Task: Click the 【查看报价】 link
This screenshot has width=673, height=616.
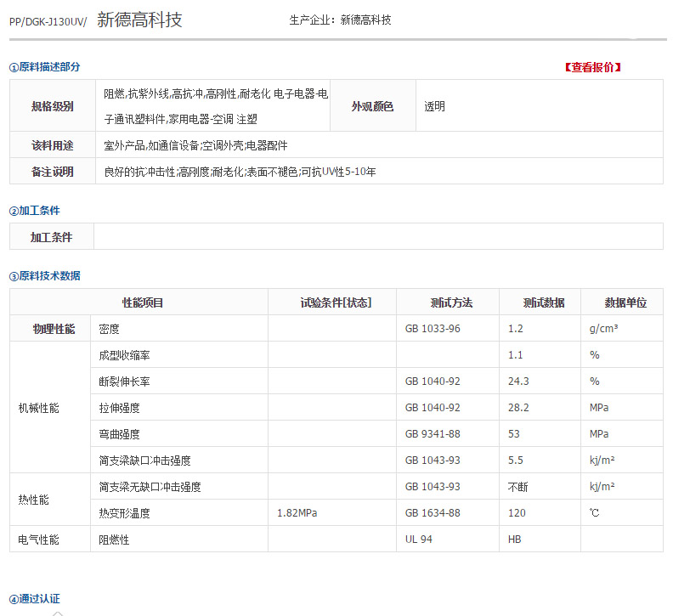Action: pyautogui.click(x=593, y=67)
